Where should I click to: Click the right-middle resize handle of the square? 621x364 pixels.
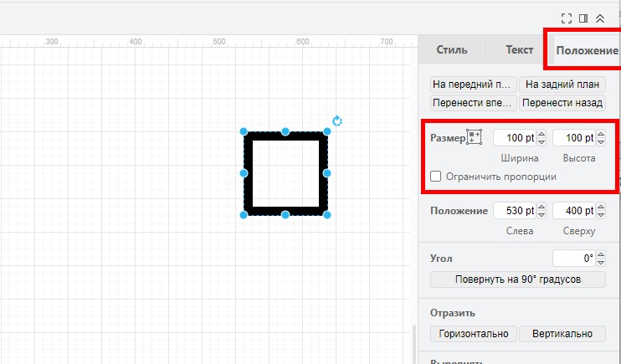click(x=327, y=173)
